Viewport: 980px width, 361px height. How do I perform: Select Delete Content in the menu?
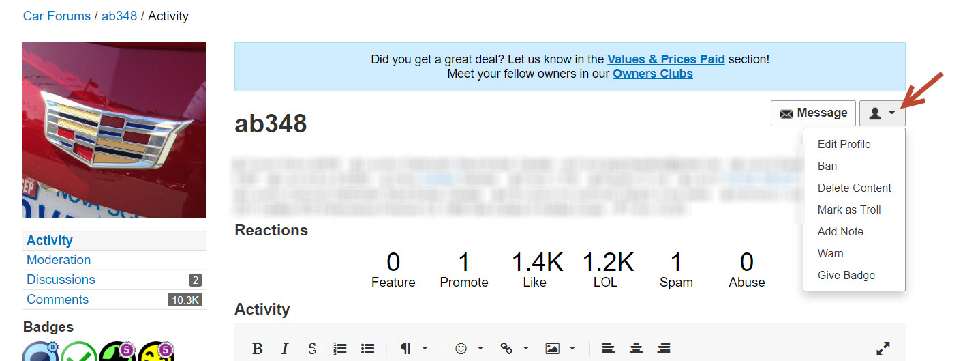(x=854, y=188)
